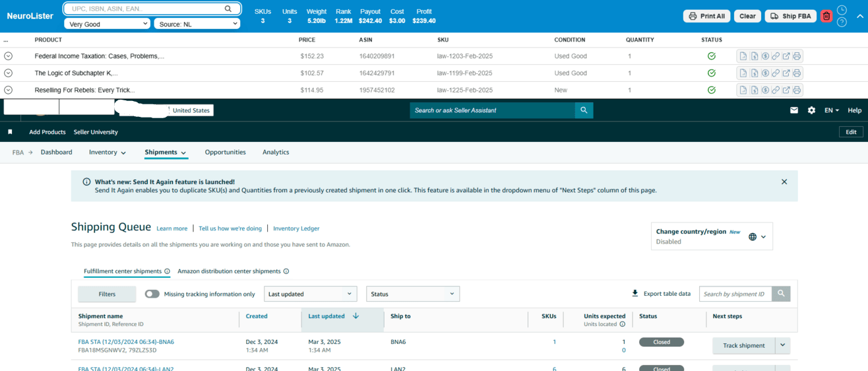
Task: Click the red trash delete icon
Action: [x=826, y=16]
